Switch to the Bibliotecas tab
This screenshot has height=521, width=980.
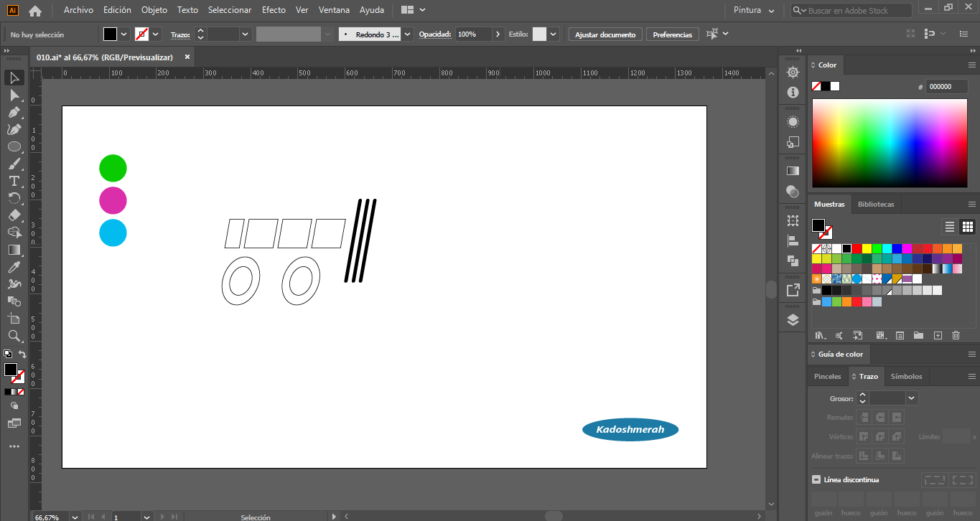(x=876, y=205)
